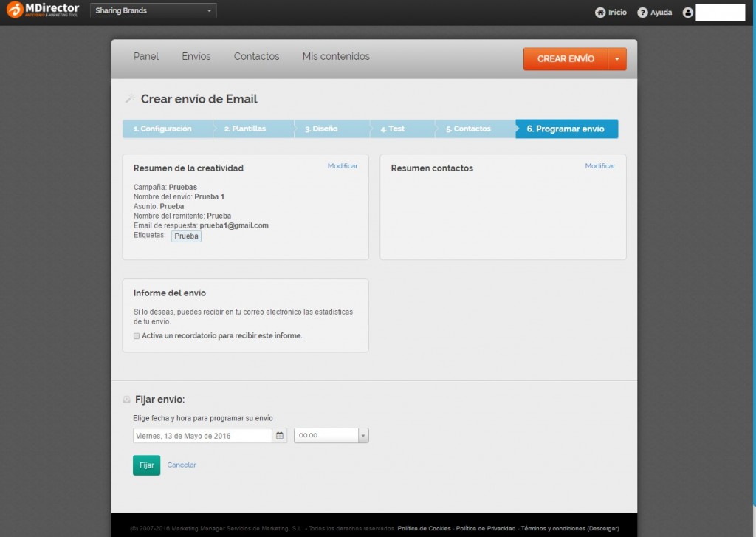
Task: Click the CREAR ENVÍO button
Action: pyautogui.click(x=566, y=59)
